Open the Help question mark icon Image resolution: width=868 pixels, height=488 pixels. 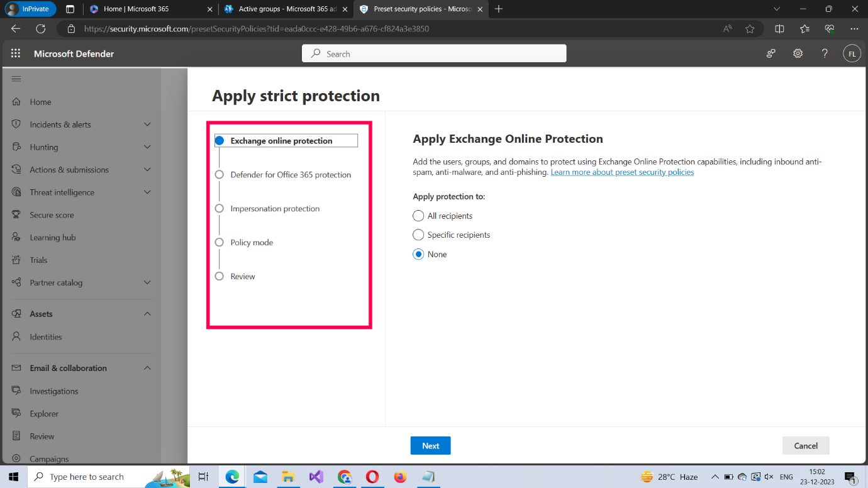[825, 53]
